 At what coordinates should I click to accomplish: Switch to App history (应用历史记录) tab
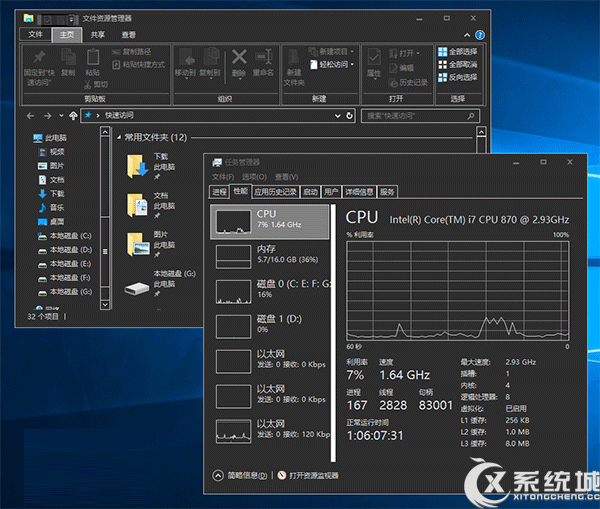click(x=276, y=192)
